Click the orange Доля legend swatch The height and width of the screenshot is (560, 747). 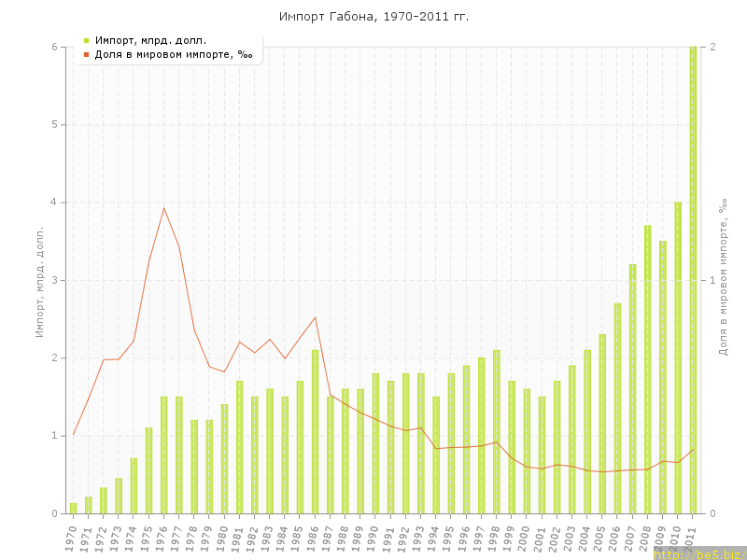tap(86, 54)
